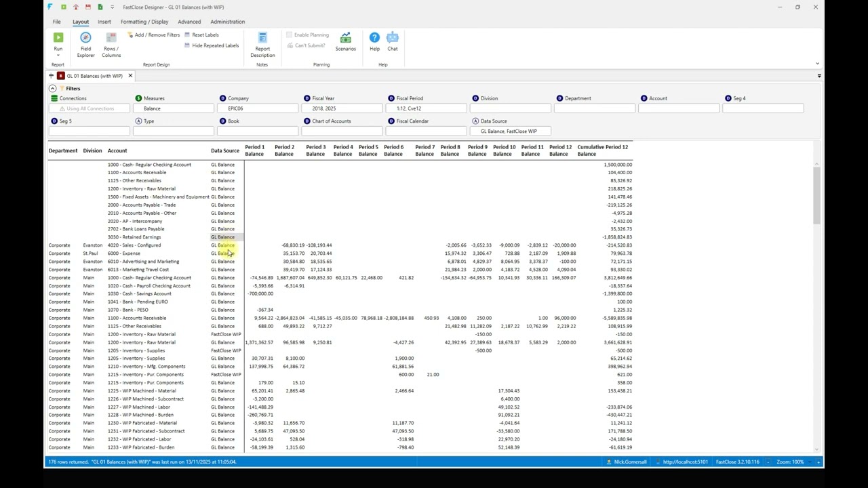Screen dimensions: 868x488
Task: Open the Formatting / Display ribbon tab
Action: (144, 22)
